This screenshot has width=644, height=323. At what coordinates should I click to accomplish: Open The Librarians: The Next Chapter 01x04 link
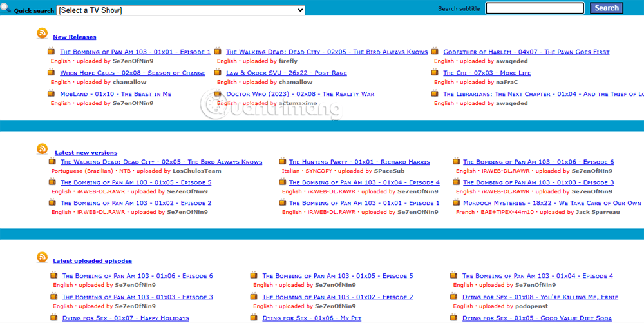[x=544, y=94]
